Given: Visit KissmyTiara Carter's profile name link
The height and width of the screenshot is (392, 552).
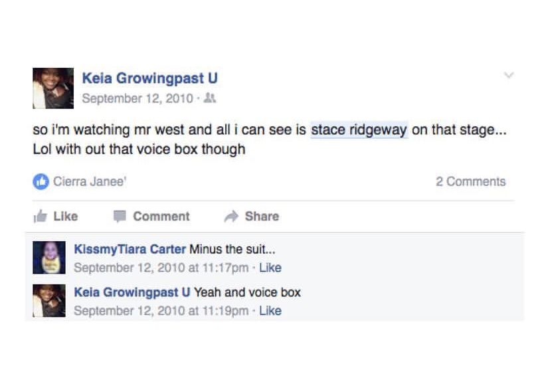Looking at the screenshot, I should pos(130,250).
